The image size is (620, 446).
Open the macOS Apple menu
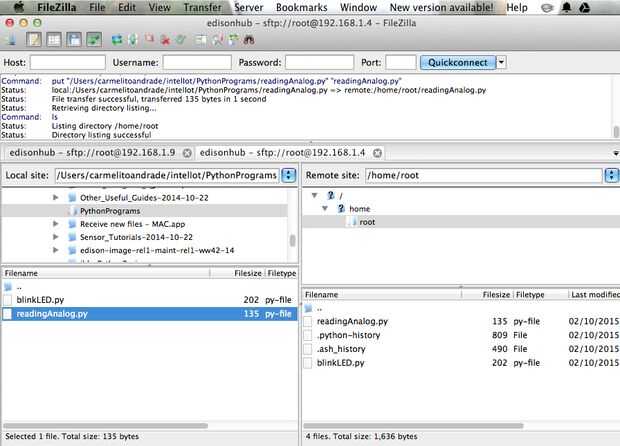(x=18, y=7)
